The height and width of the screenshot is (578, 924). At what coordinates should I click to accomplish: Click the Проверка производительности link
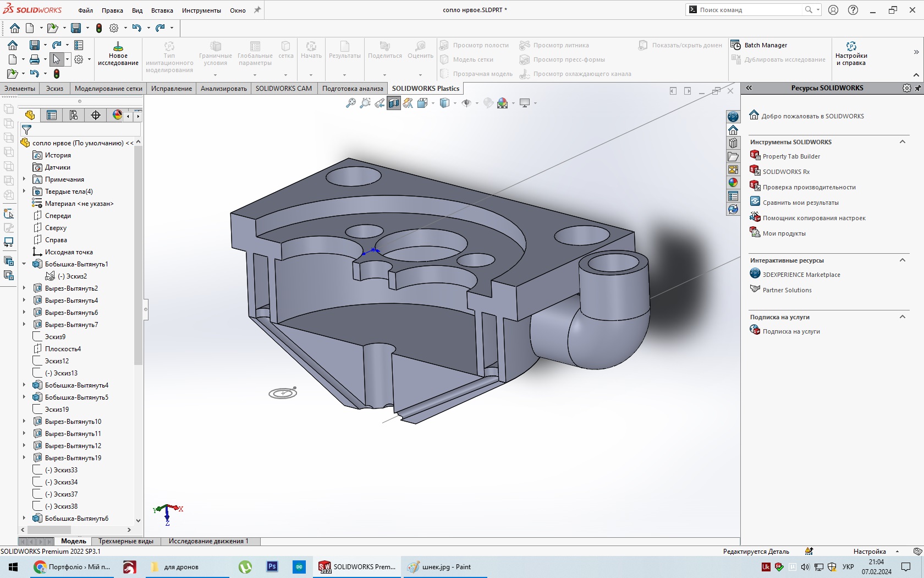click(x=809, y=187)
